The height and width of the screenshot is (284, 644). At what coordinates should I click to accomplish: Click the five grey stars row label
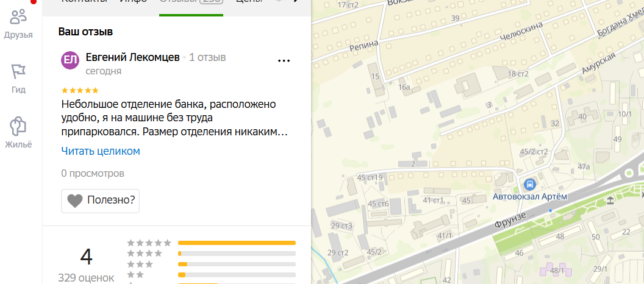point(149,243)
